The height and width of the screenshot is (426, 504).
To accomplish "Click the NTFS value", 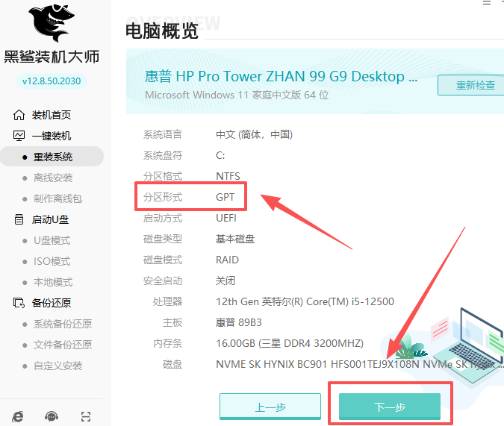I will click(228, 176).
